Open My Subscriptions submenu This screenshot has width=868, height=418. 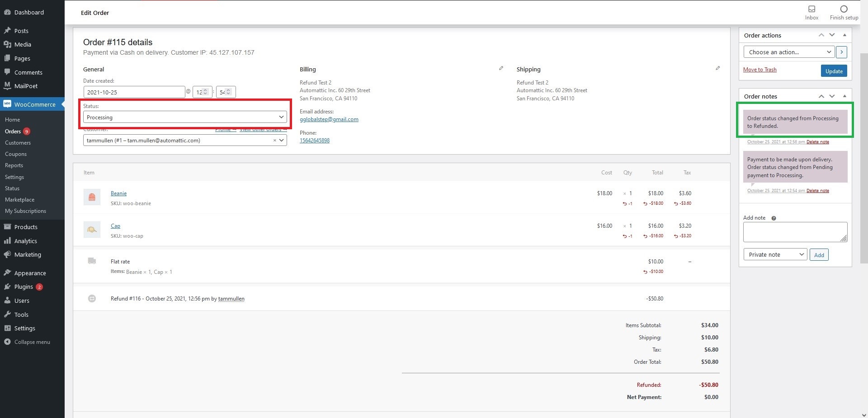pos(25,211)
